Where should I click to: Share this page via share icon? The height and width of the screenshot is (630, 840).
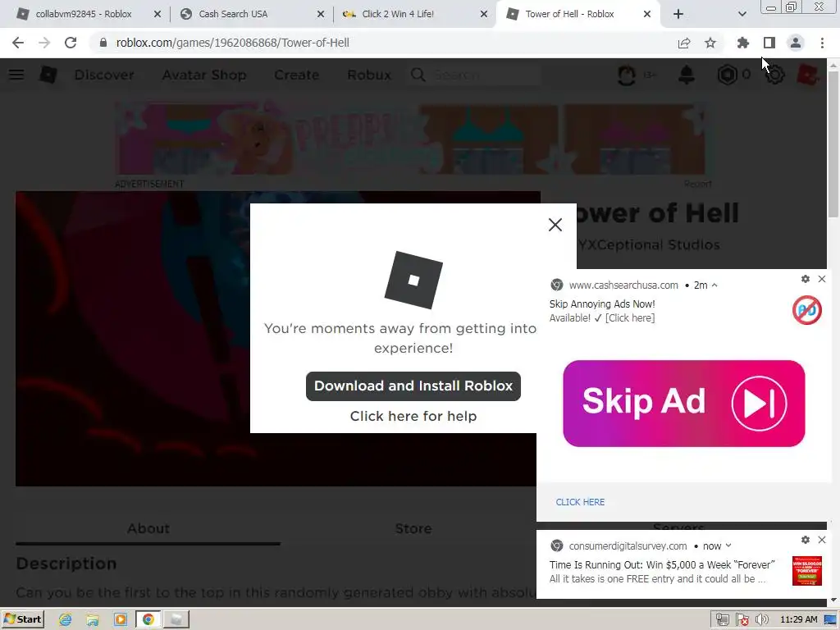point(684,43)
